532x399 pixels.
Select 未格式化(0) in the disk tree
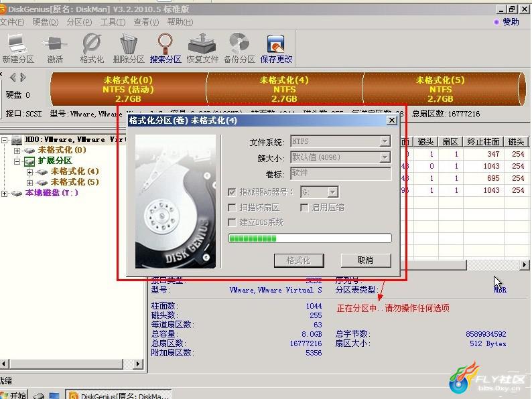[x=62, y=150]
